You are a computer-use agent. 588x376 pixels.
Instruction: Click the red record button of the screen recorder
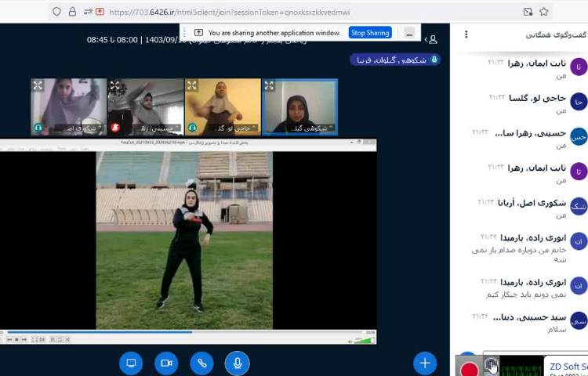(x=469, y=370)
